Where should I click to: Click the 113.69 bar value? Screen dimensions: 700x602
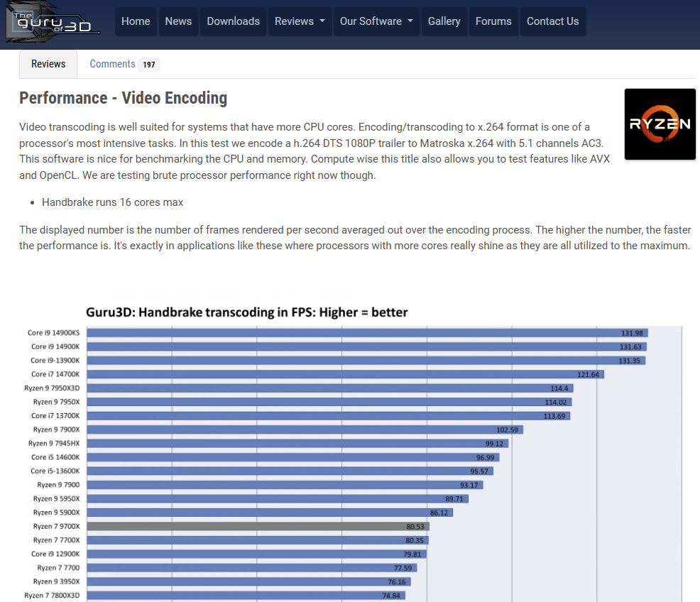(554, 416)
